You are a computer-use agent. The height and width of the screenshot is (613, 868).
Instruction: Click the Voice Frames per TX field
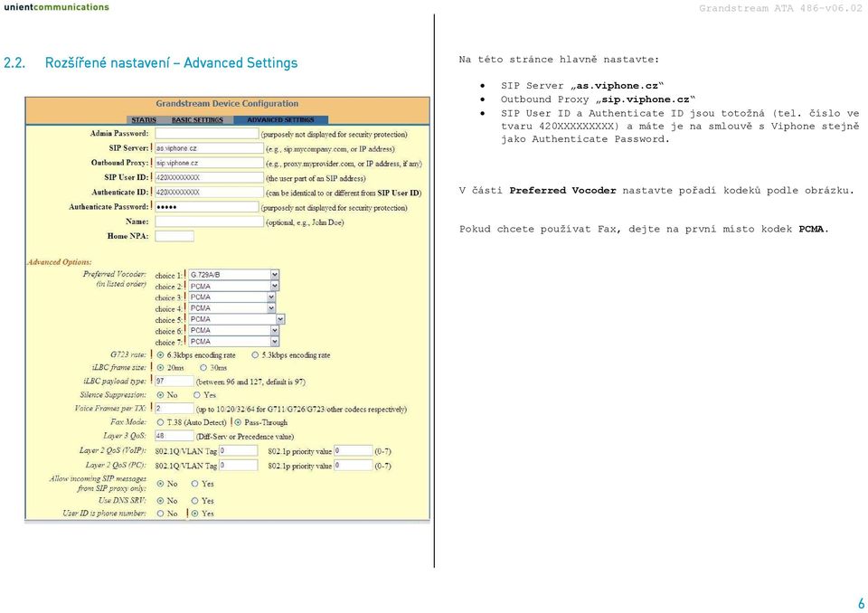(175, 408)
